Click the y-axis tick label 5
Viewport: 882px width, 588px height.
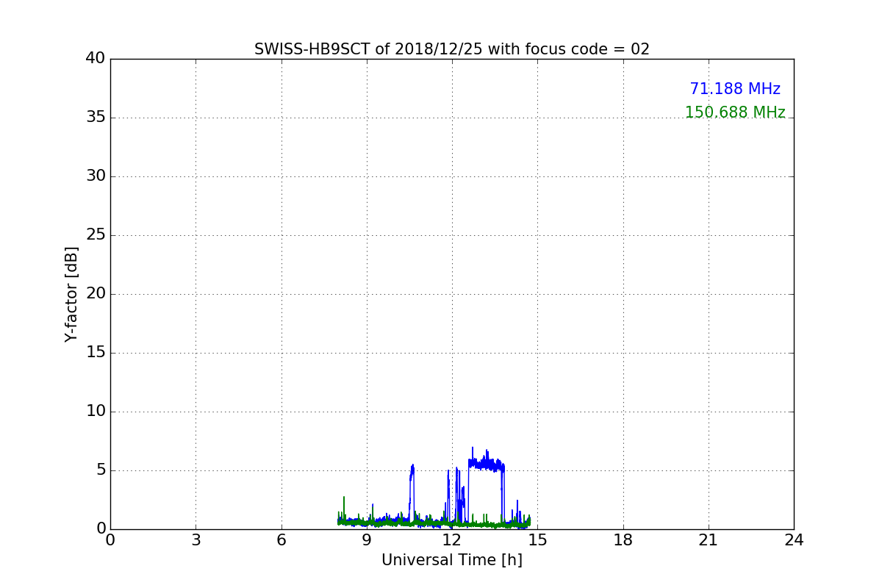[x=100, y=470]
